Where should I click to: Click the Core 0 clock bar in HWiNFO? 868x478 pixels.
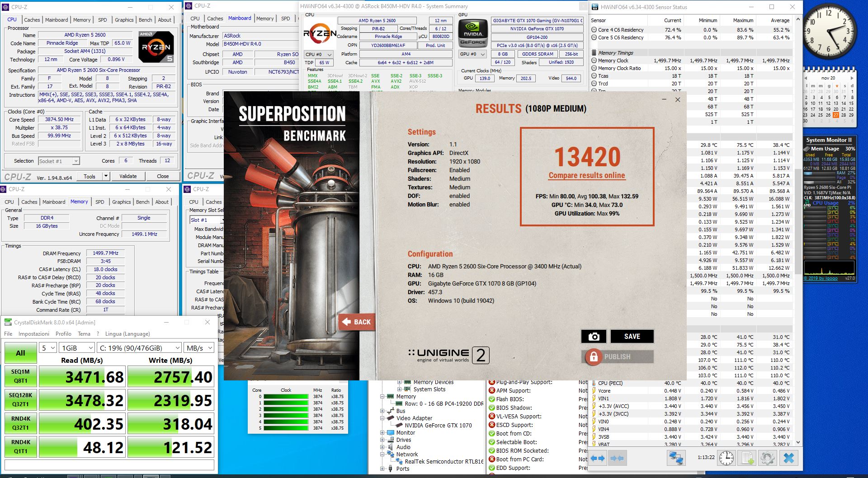(x=286, y=397)
